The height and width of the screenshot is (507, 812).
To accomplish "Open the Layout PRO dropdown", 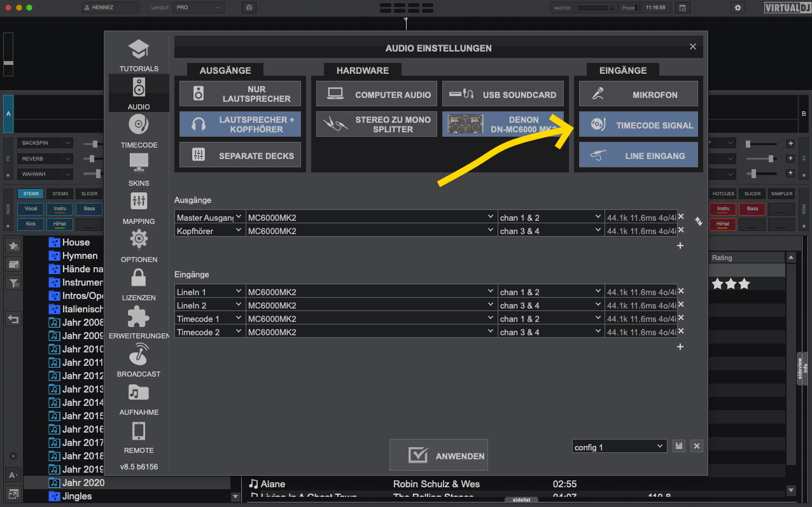I will coord(199,8).
